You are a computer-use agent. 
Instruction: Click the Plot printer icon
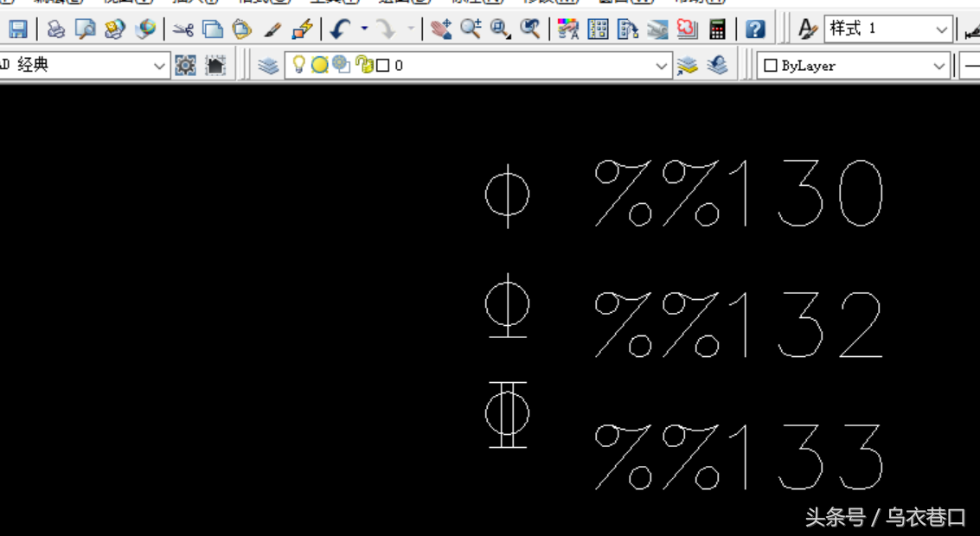pyautogui.click(x=55, y=29)
